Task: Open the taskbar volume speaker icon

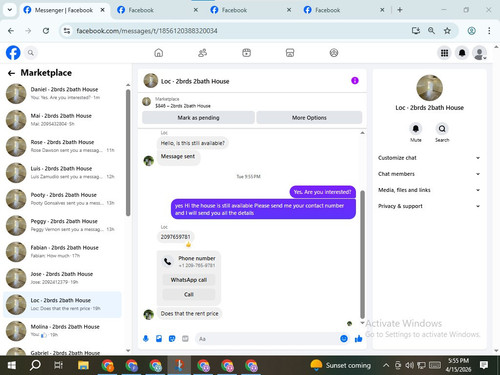Action: coord(409,365)
